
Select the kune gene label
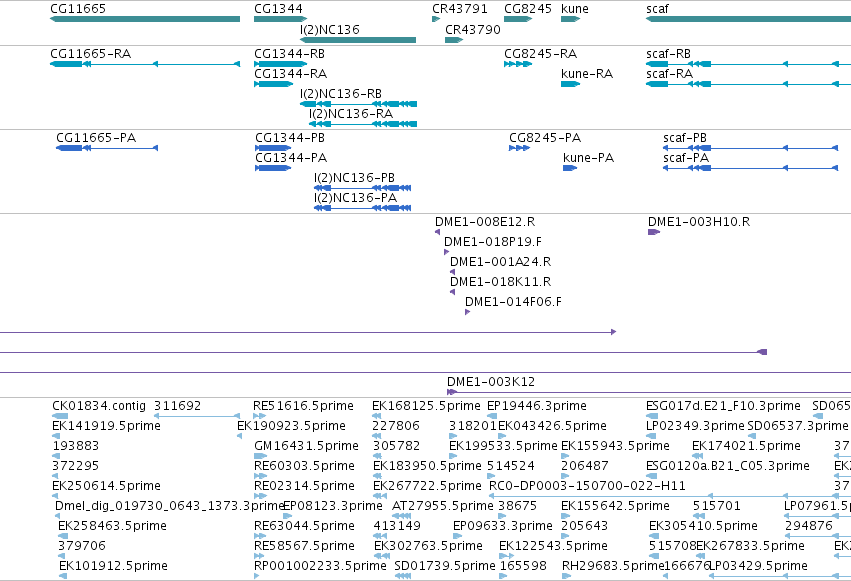pyautogui.click(x=575, y=9)
